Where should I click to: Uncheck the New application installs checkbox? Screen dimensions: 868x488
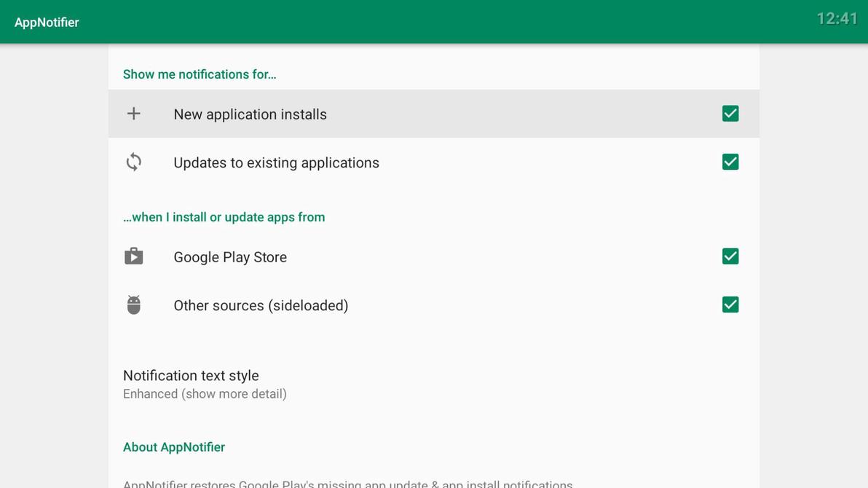pyautogui.click(x=730, y=113)
